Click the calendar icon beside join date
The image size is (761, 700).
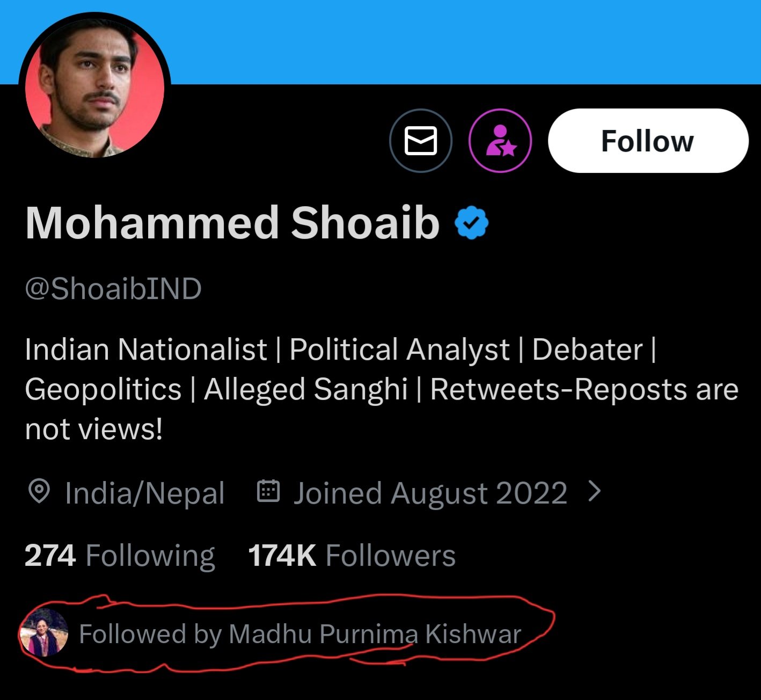[x=268, y=491]
